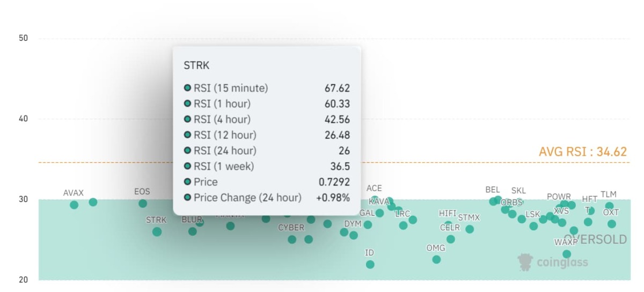Click the STRK title in tooltip
Image resolution: width=644 pixels, height=292 pixels.
click(x=196, y=65)
